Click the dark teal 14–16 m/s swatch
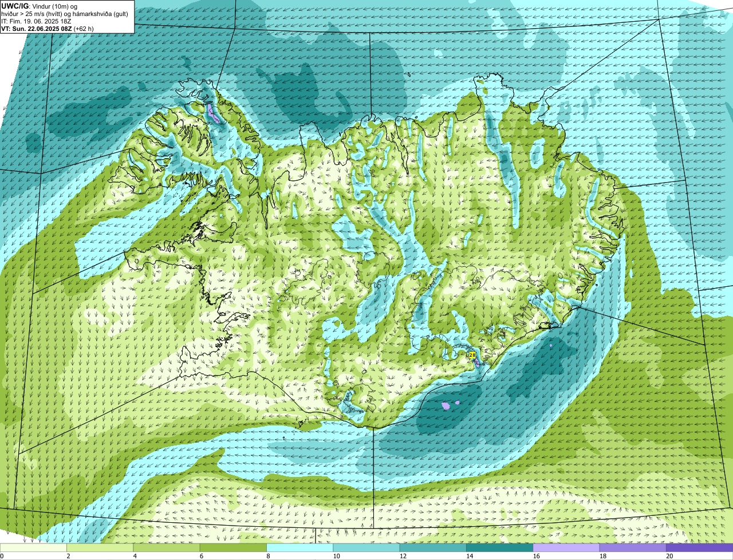Image resolution: width=733 pixels, height=560 pixels. (x=500, y=548)
